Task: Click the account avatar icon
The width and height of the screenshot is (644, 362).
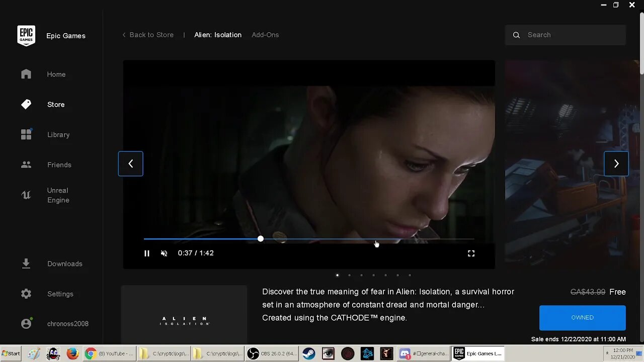Action: (26, 324)
